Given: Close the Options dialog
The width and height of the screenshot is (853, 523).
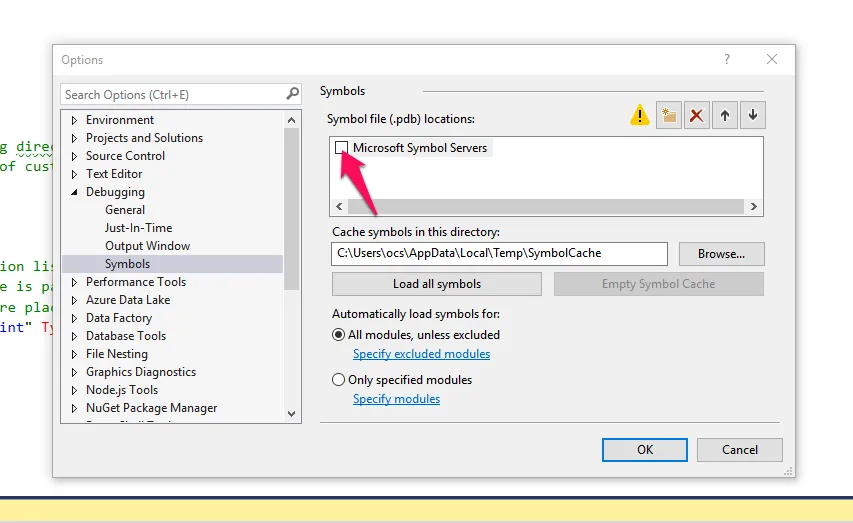Looking at the screenshot, I should click(x=771, y=59).
